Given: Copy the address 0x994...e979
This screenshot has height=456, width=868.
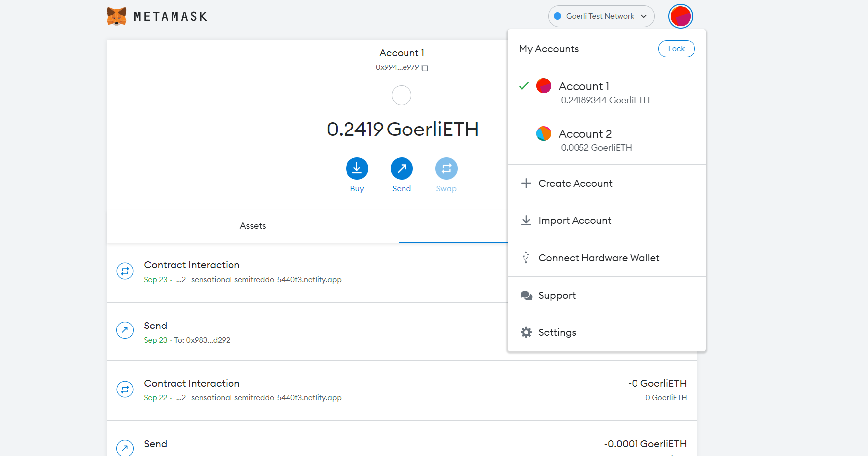Looking at the screenshot, I should 424,68.
